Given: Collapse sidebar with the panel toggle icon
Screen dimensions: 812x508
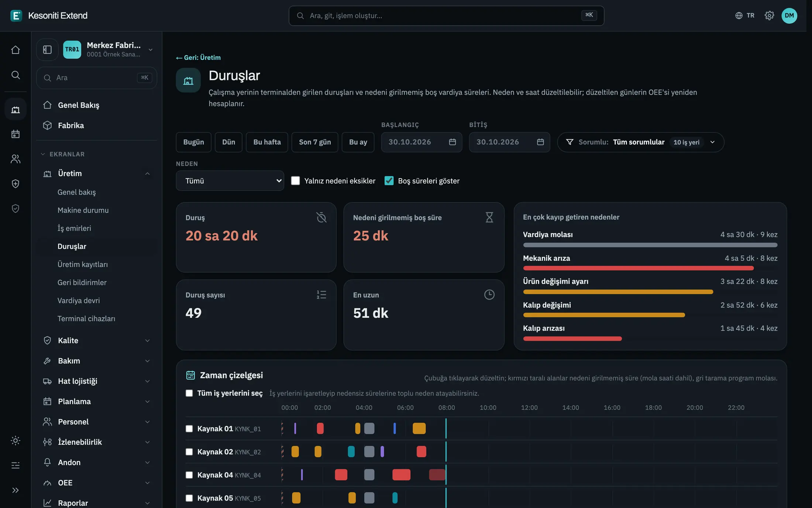Looking at the screenshot, I should tap(47, 50).
